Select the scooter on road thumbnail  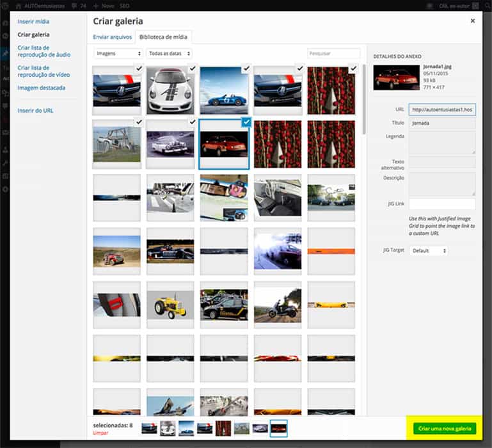tap(277, 304)
